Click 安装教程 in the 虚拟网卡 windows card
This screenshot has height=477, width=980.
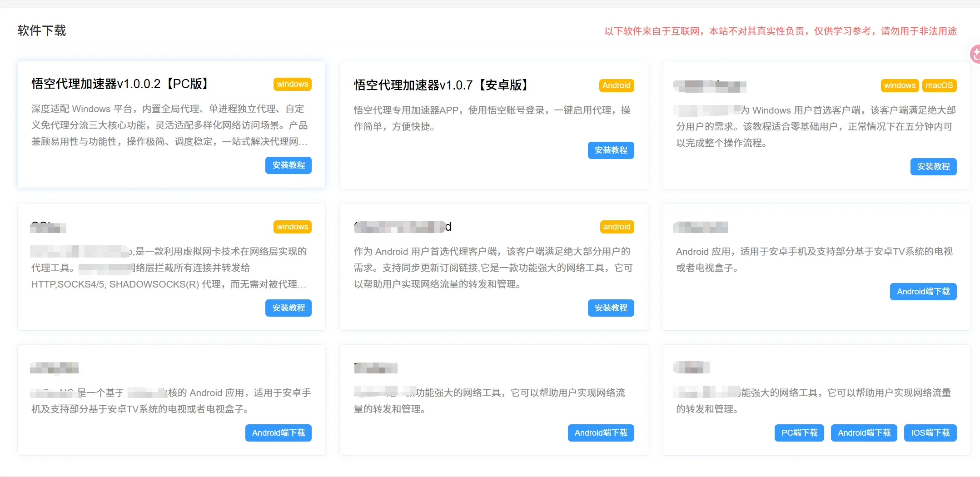coord(289,308)
